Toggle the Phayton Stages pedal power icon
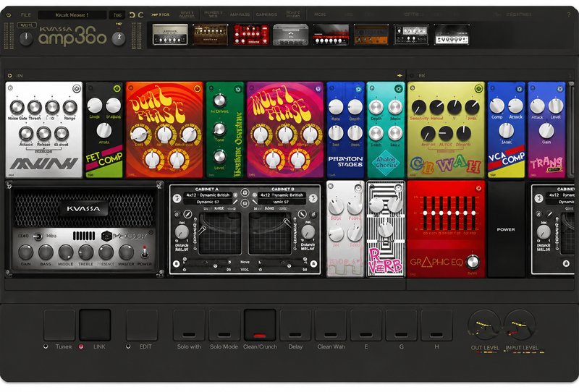This screenshot has width=579, height=392. tap(358, 89)
